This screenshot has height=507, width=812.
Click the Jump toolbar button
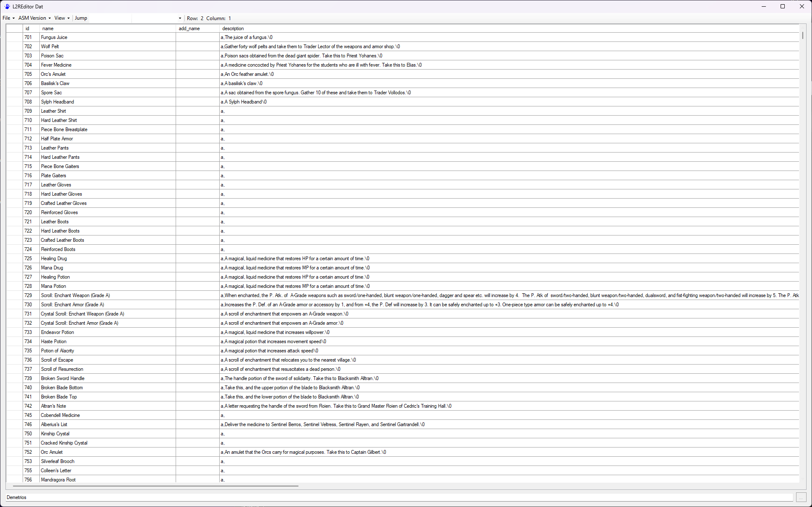[81, 18]
